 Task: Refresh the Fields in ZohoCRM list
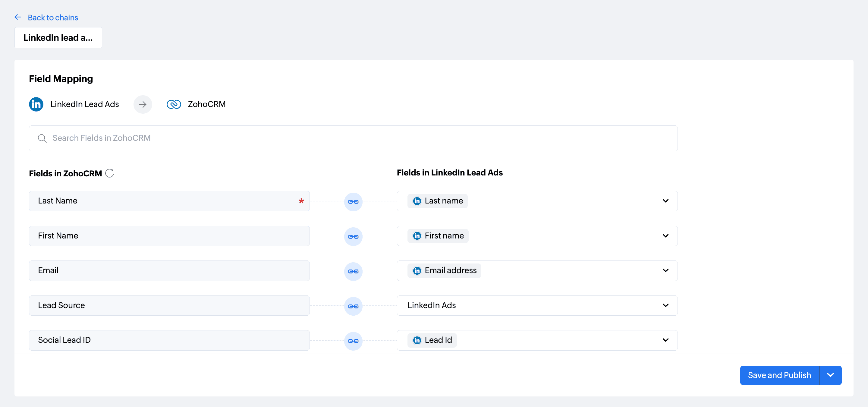(x=109, y=173)
